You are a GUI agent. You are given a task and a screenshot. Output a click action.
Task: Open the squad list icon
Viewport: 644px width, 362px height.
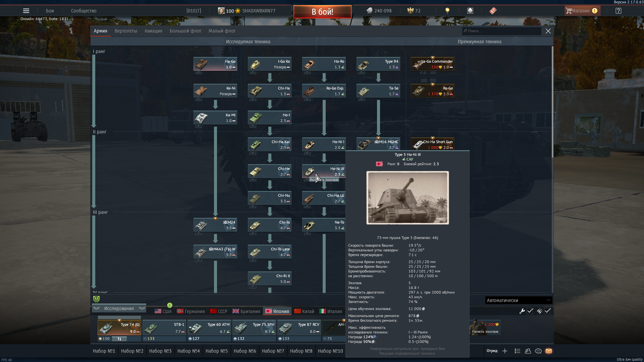coord(518,351)
